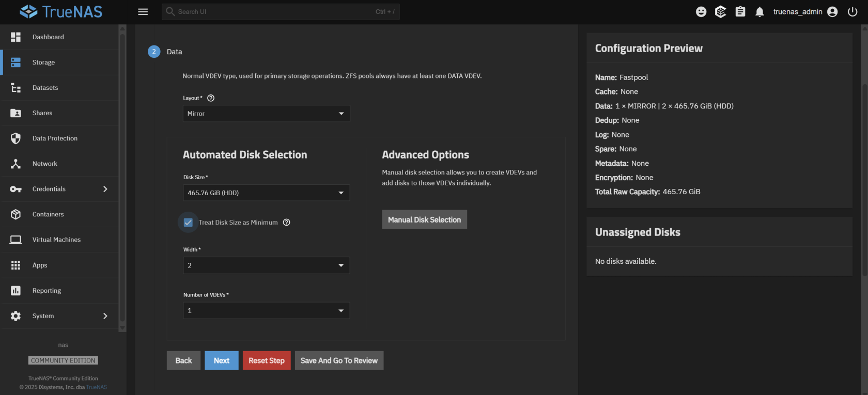The image size is (868, 395).
Task: Click the power button icon
Action: coord(853,12)
